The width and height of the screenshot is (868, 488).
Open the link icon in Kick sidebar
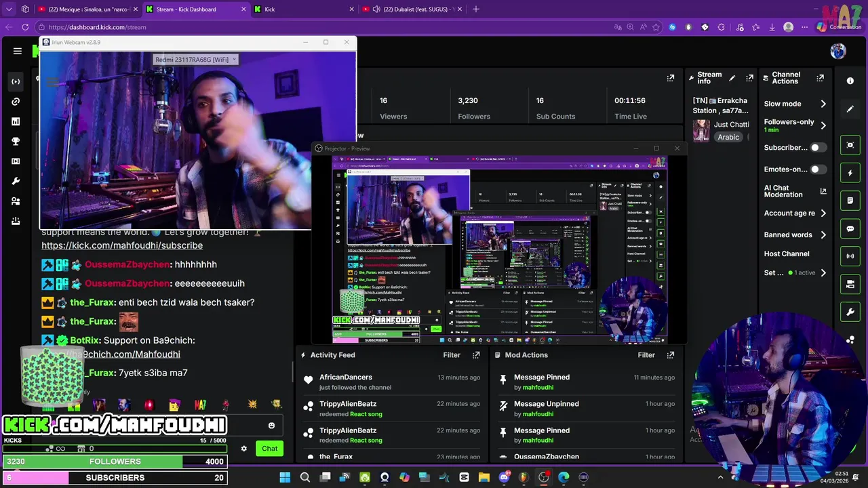coord(16,102)
